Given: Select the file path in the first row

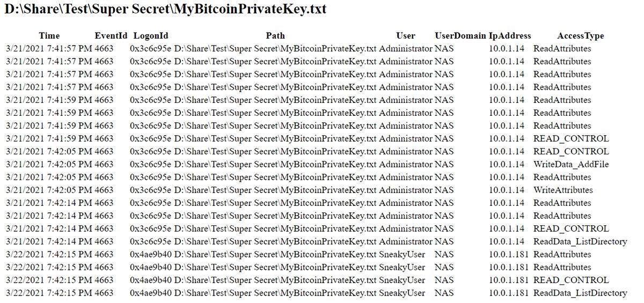Looking at the screenshot, I should click(275, 48).
